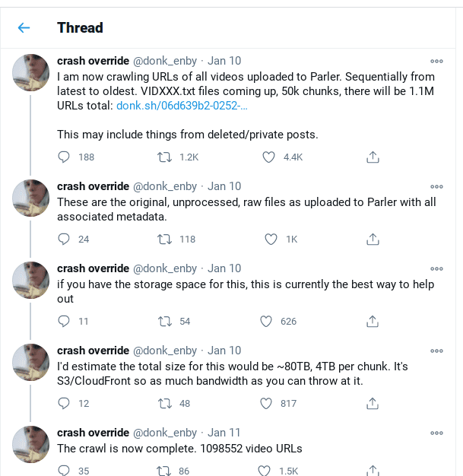This screenshot has width=463, height=476.
Task: Share the storage space tweet
Action: 373,321
